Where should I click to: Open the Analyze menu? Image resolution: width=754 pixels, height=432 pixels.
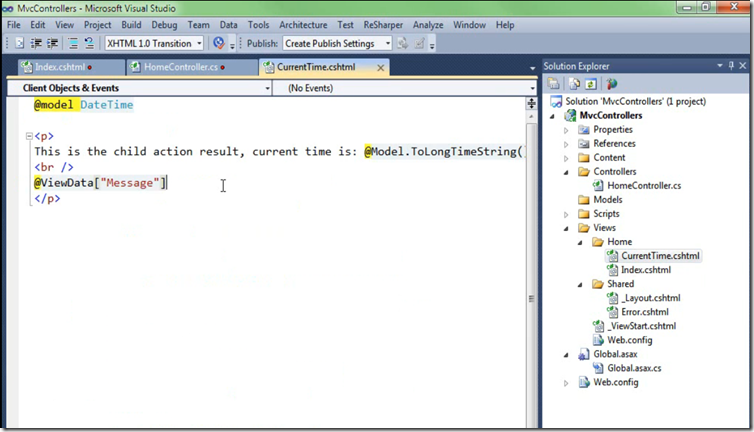coord(428,25)
